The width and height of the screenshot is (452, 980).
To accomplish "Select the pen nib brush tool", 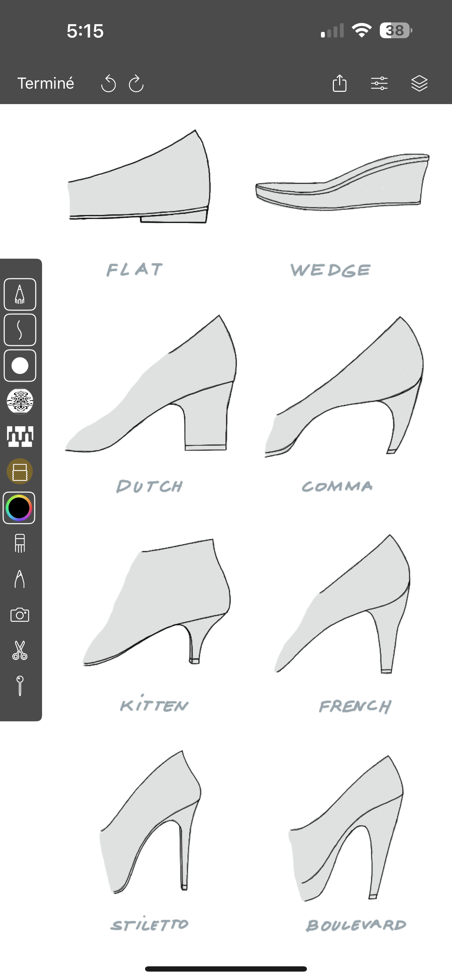I will coord(20,294).
